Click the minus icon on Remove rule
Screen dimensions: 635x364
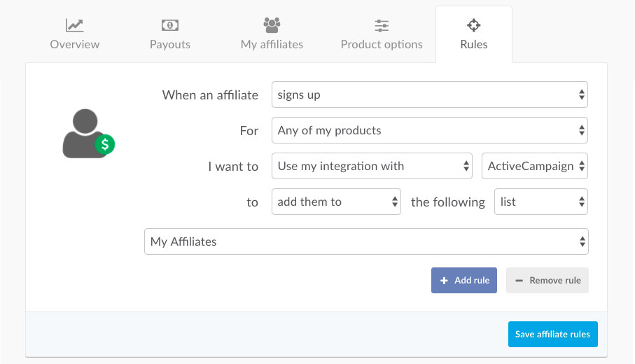(x=519, y=281)
